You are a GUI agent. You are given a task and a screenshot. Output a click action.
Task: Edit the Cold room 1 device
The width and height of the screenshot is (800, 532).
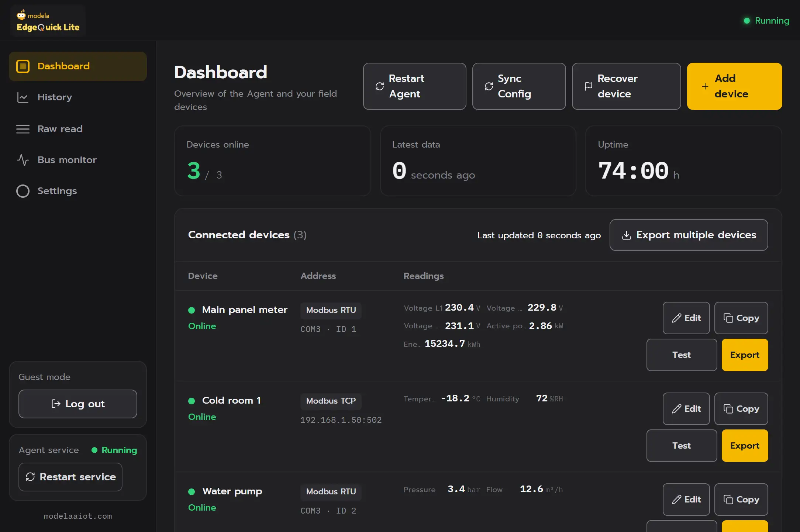click(686, 409)
